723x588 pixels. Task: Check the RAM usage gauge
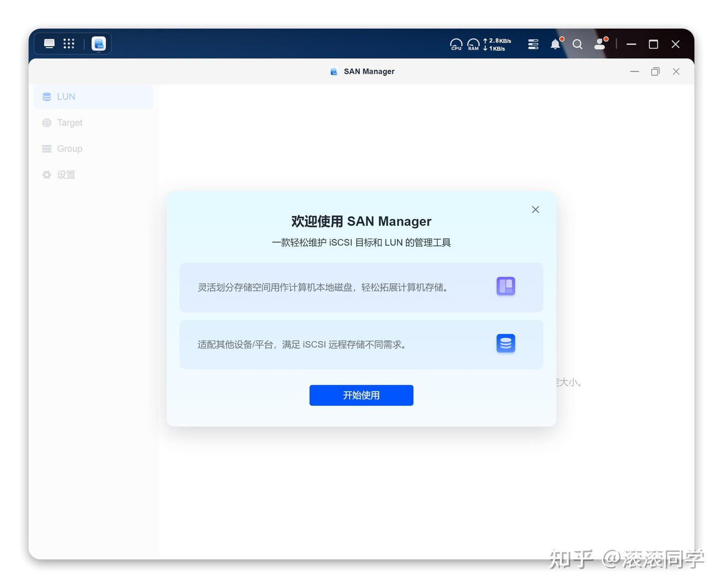tap(473, 45)
